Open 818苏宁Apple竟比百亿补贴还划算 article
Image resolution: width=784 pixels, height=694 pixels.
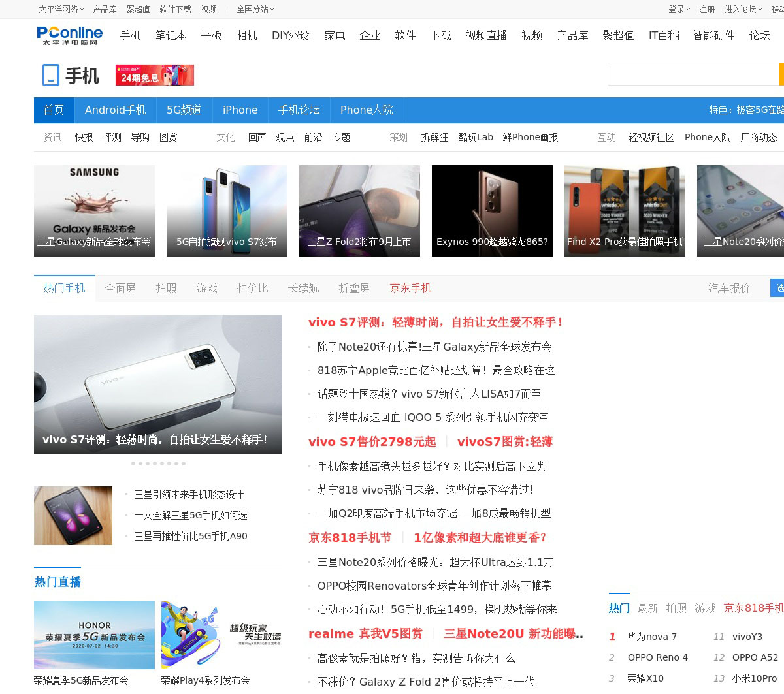[436, 370]
